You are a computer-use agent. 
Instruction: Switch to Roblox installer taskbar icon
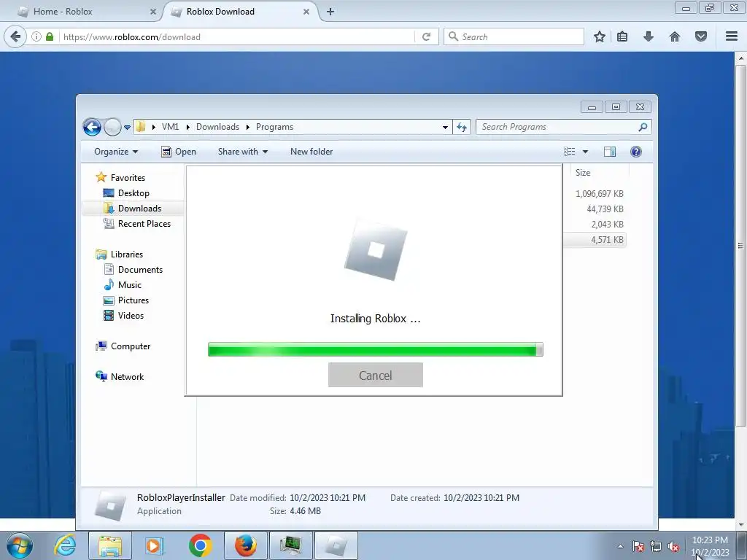pos(336,545)
